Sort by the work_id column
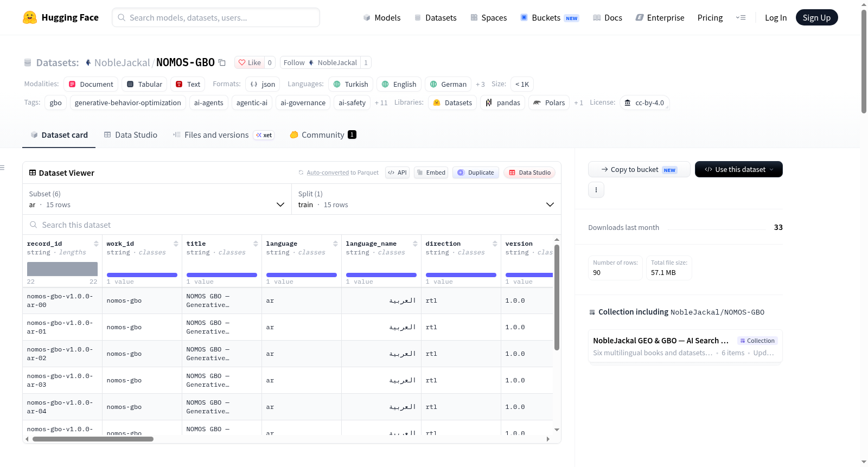 (x=176, y=244)
